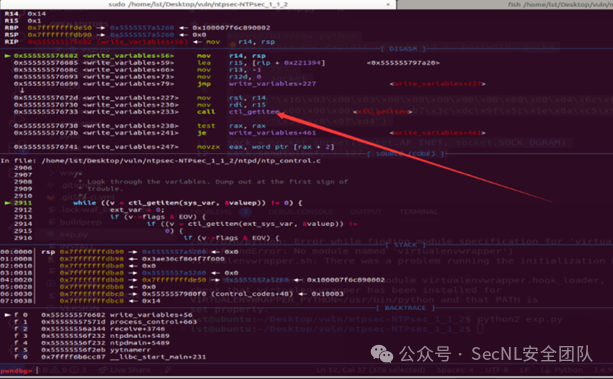Image resolution: width=613 pixels, height=379 pixels.
Task: Select backtrace frame 6 __libc_start_main+231
Action: 110,357
